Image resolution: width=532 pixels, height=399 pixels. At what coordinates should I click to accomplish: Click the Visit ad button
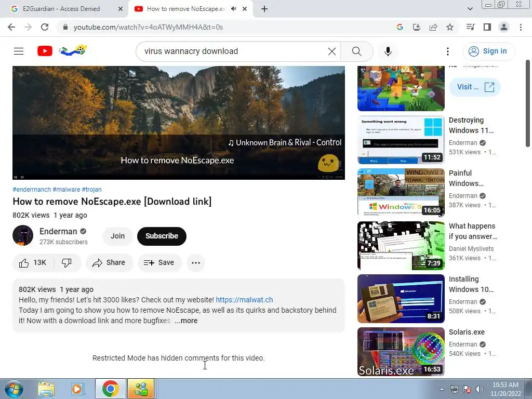pos(475,87)
